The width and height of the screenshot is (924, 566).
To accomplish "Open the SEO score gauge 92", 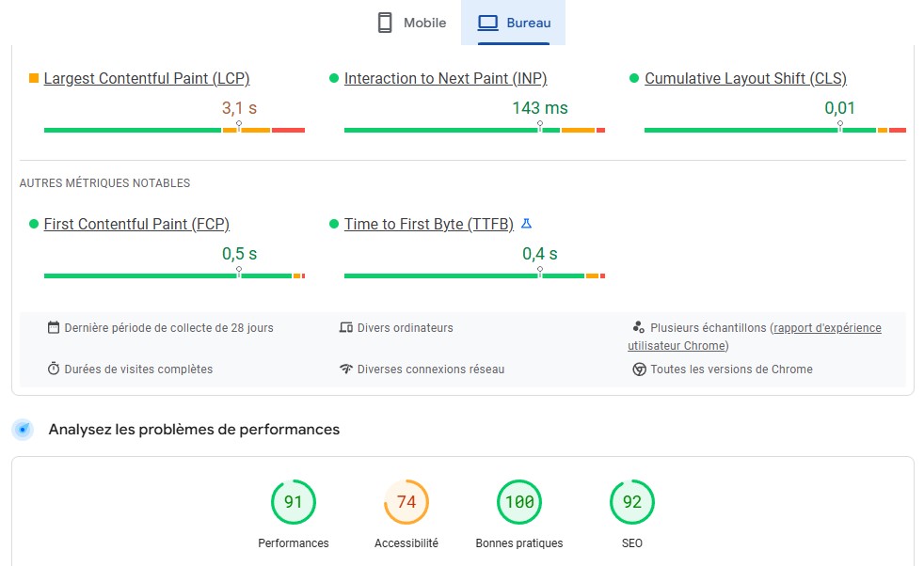I will pyautogui.click(x=632, y=502).
